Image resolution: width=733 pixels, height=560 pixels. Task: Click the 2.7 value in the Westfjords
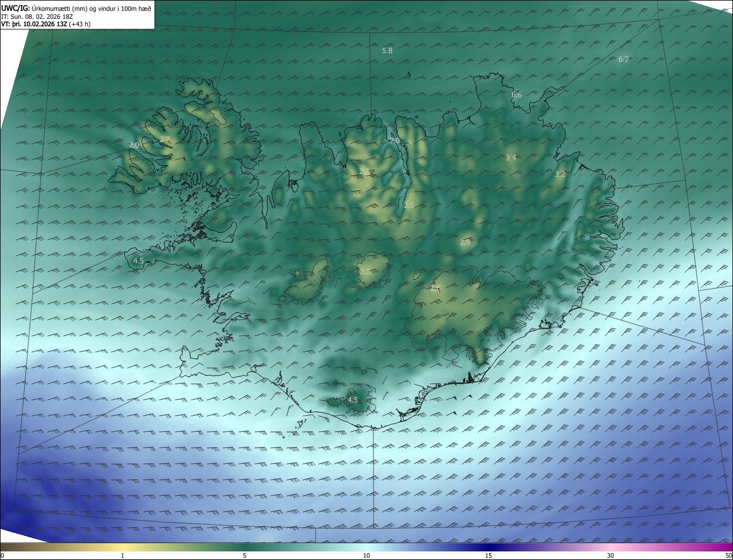pyautogui.click(x=165, y=140)
